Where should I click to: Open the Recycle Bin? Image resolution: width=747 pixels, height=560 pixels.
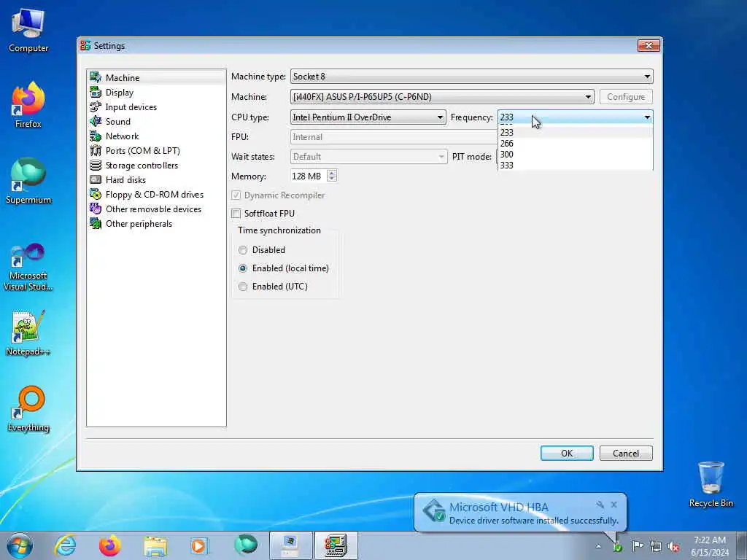click(x=711, y=484)
